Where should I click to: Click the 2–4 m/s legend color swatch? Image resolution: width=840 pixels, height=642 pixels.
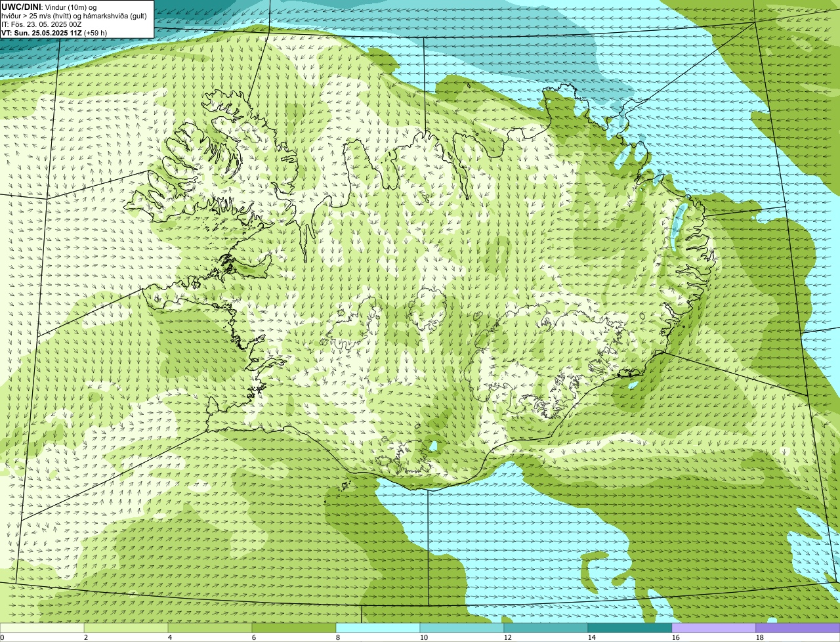[126, 628]
